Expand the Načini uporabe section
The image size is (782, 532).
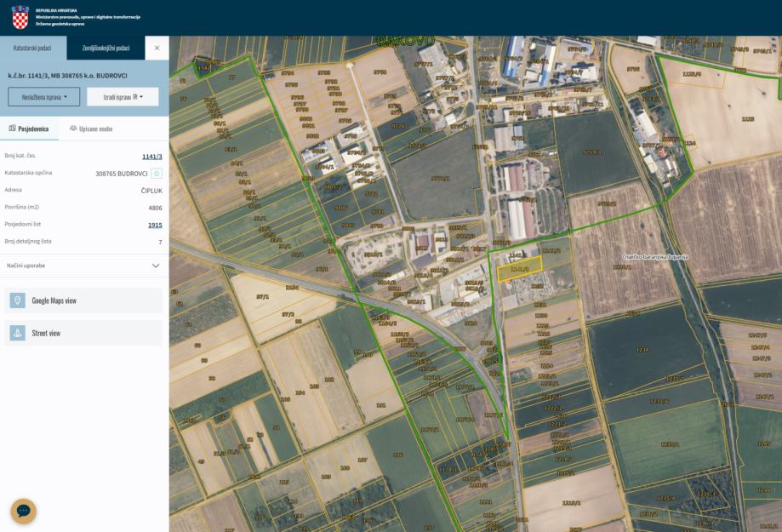point(155,266)
